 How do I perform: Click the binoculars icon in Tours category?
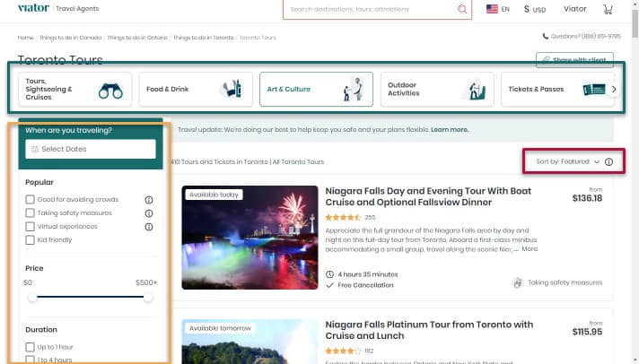(110, 91)
